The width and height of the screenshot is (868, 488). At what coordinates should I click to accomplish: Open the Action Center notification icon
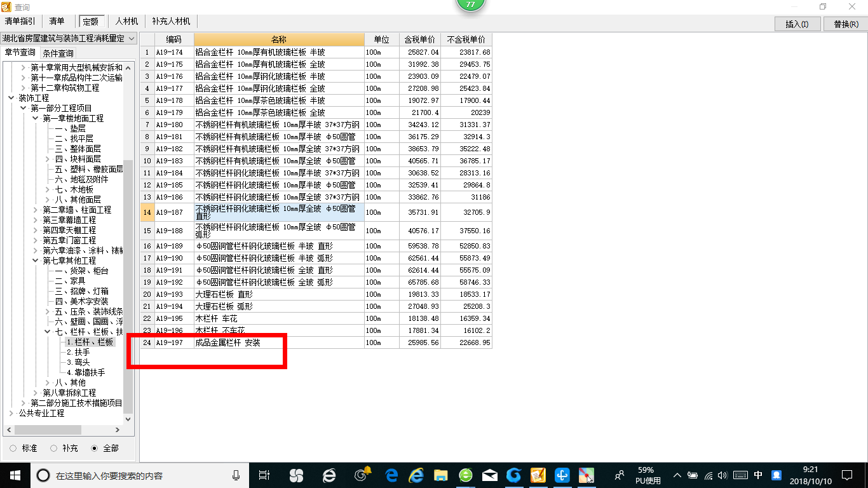click(x=846, y=475)
